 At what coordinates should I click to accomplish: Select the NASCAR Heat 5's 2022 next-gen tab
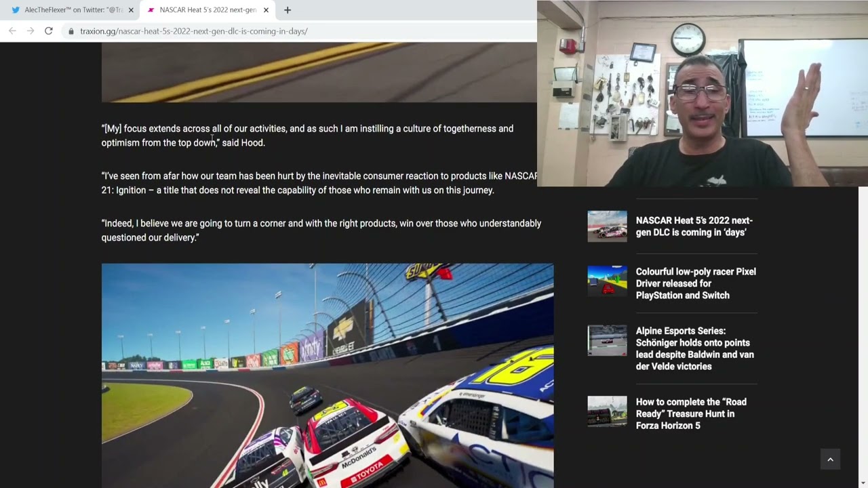207,10
